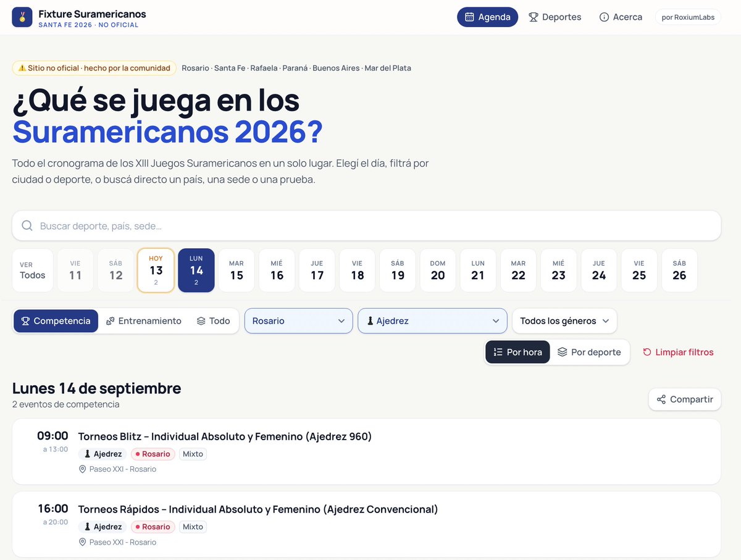Click Mixto tag on the Torneos Blitz event

[193, 454]
